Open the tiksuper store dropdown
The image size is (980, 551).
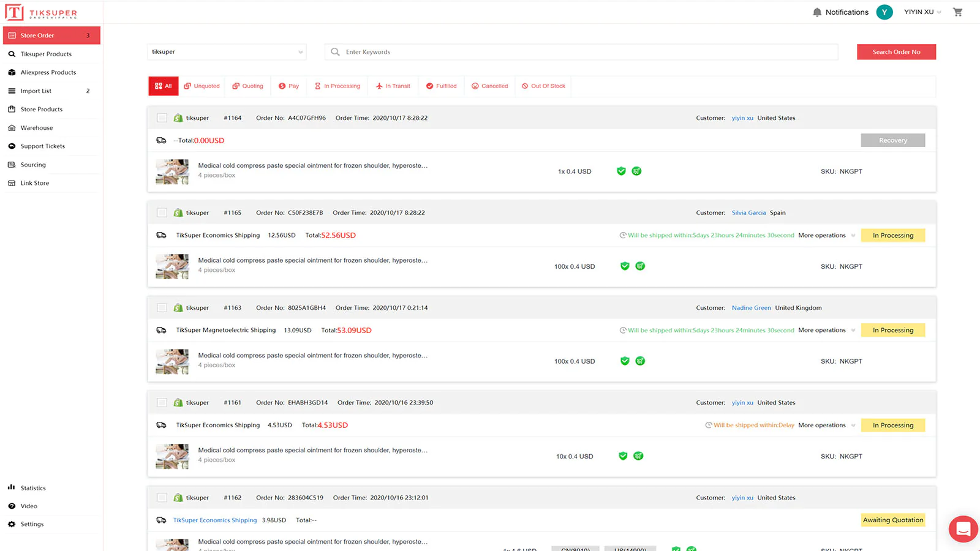pyautogui.click(x=227, y=52)
